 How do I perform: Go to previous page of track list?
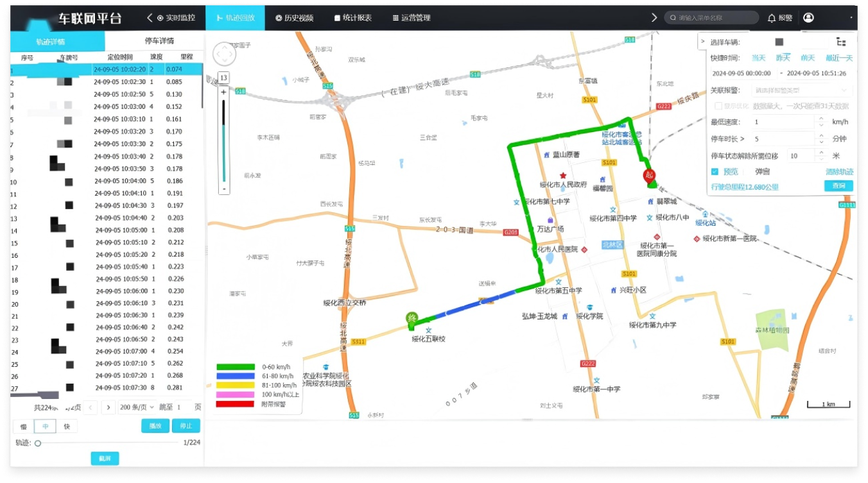(91, 407)
